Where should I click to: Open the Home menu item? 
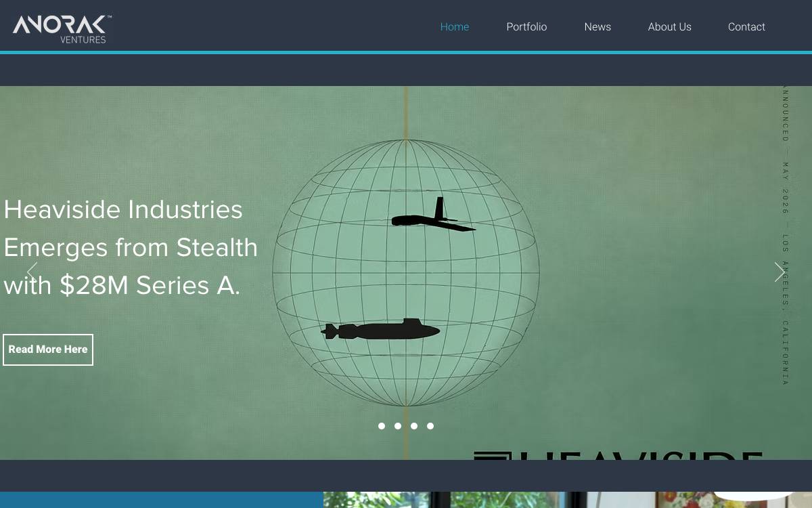(x=455, y=27)
